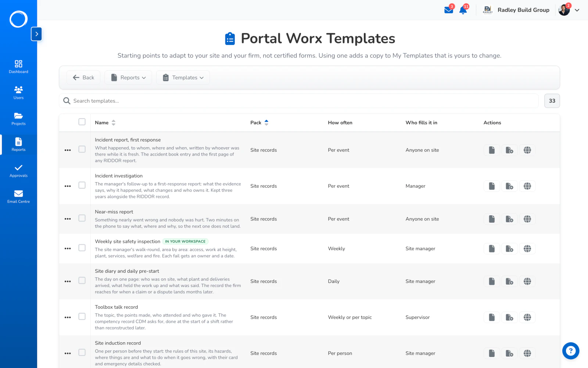Click the Radley Build Group logo
Screen dimensions: 588x368
(488, 10)
